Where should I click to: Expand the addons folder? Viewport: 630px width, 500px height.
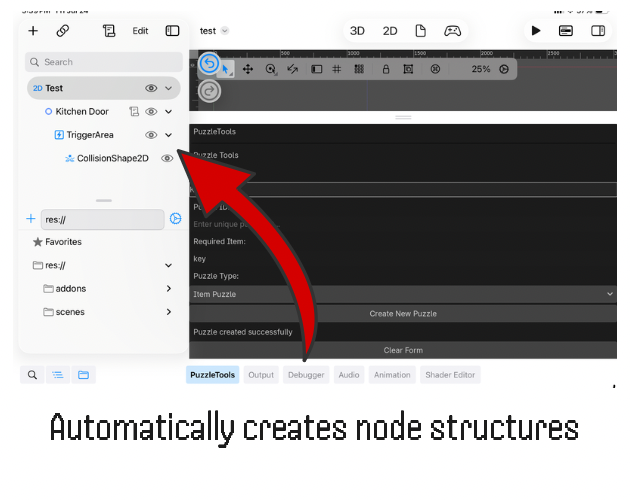coord(169,289)
